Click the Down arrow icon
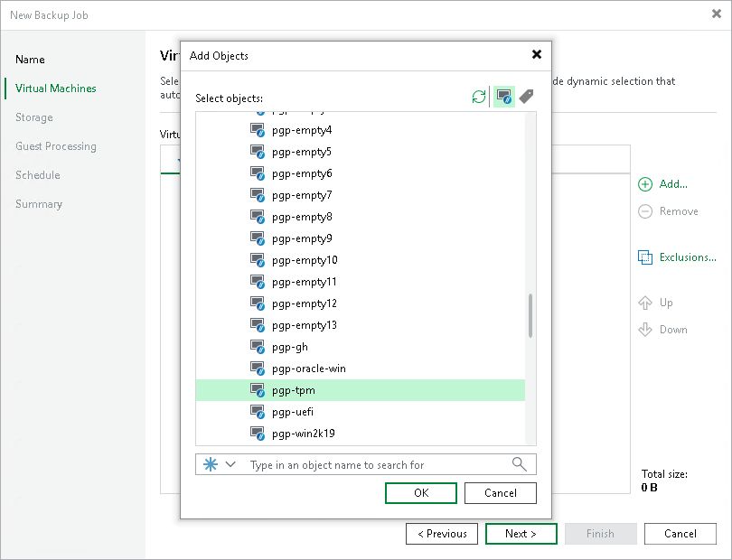 click(x=645, y=330)
